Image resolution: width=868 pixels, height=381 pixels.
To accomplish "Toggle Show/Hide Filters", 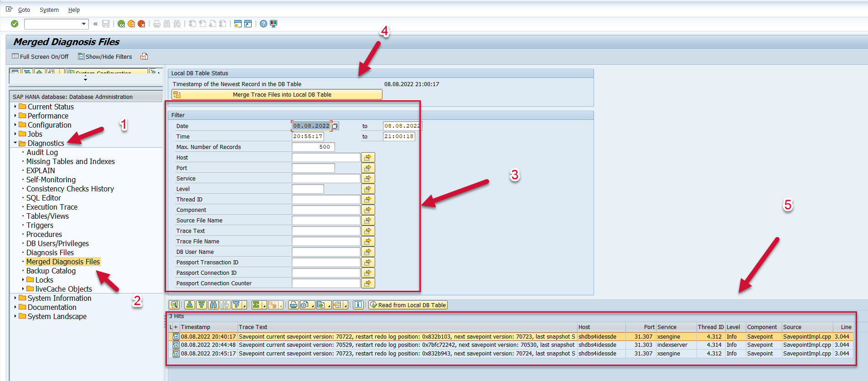I will (x=105, y=57).
